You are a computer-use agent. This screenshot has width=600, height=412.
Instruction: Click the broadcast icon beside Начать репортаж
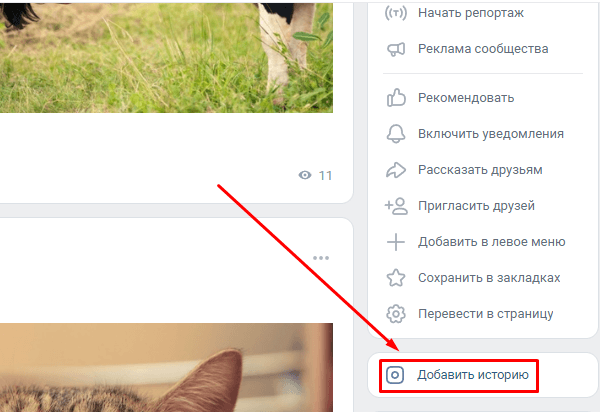pyautogui.click(x=396, y=13)
